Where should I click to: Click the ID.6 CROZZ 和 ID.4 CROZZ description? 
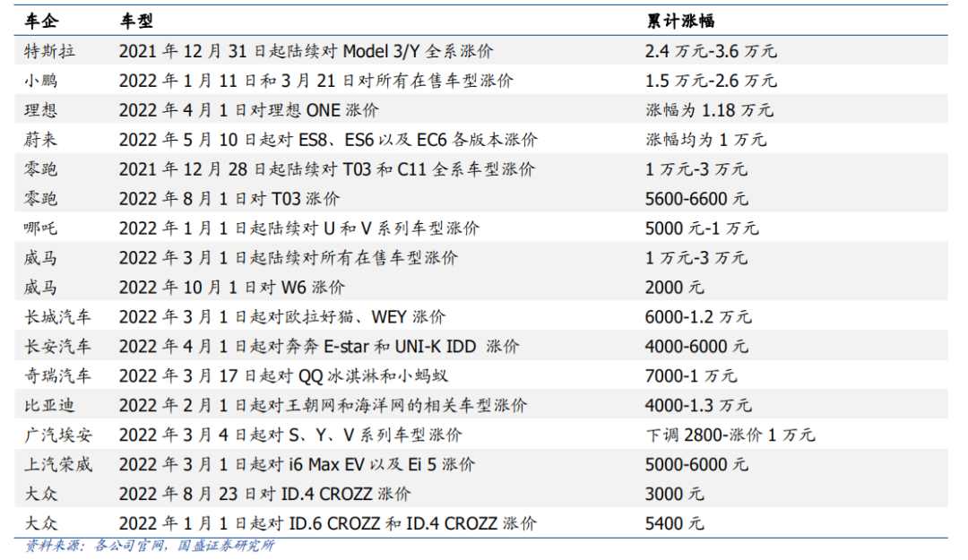click(x=328, y=523)
